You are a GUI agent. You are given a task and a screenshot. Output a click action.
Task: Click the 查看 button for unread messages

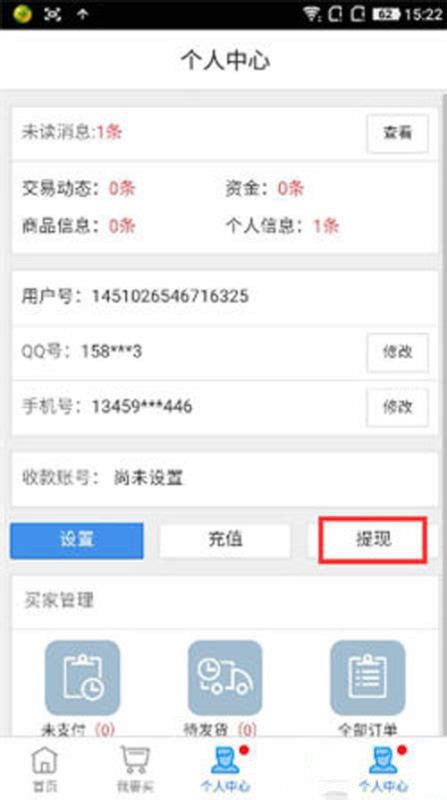point(398,133)
